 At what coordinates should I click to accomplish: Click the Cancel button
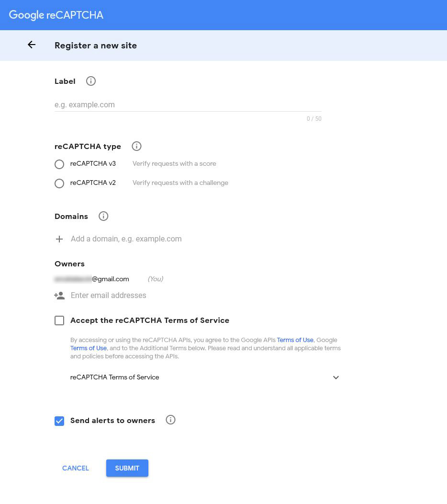coord(76,468)
